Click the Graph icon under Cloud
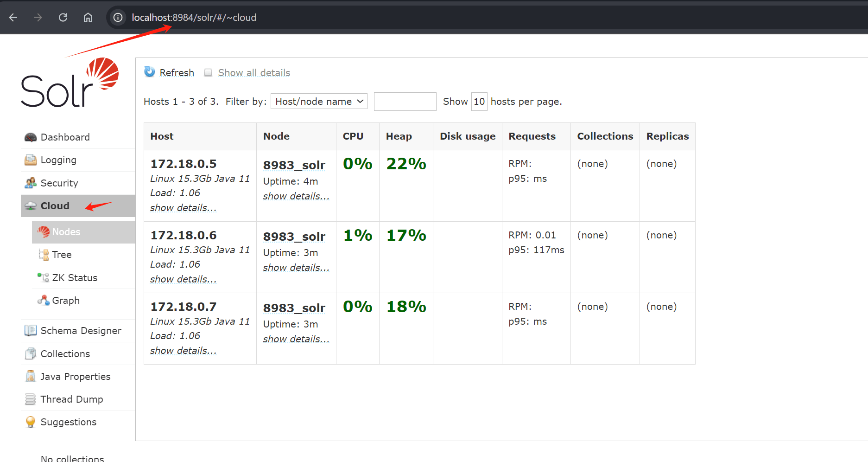 (x=44, y=301)
